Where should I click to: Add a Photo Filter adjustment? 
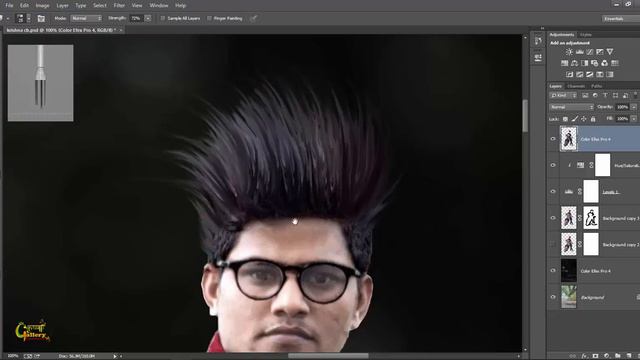pyautogui.click(x=594, y=63)
